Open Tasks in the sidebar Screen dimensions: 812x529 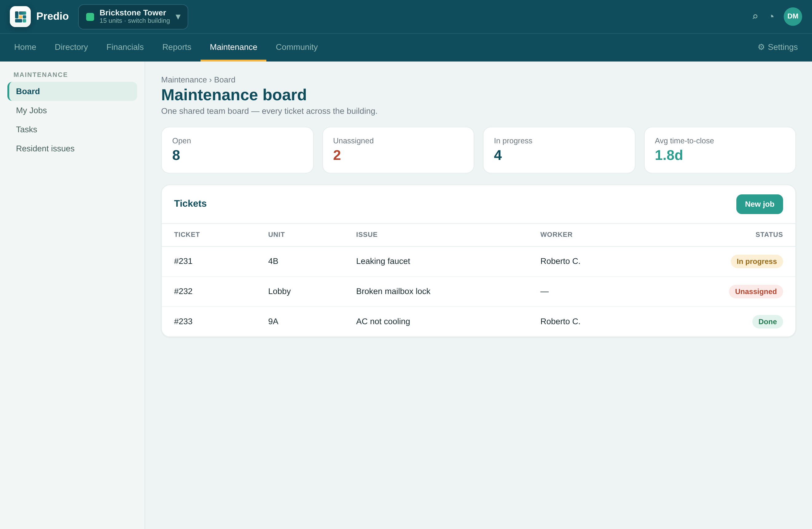point(72,129)
